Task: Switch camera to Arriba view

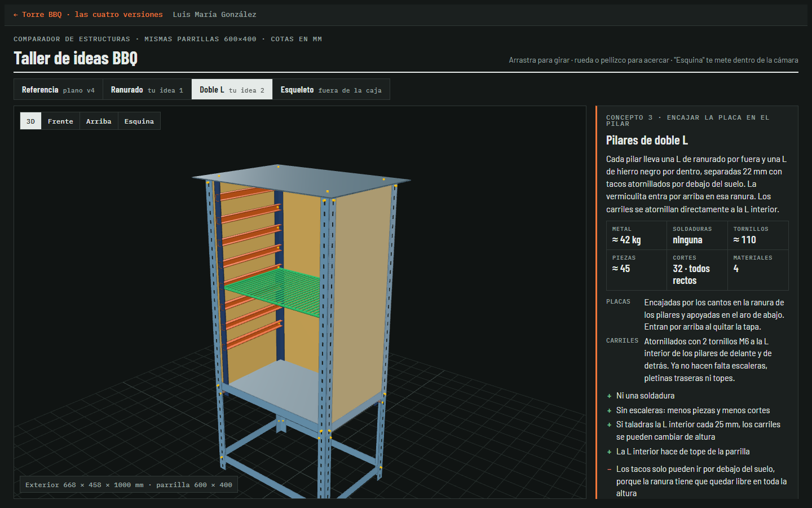Action: coord(99,121)
